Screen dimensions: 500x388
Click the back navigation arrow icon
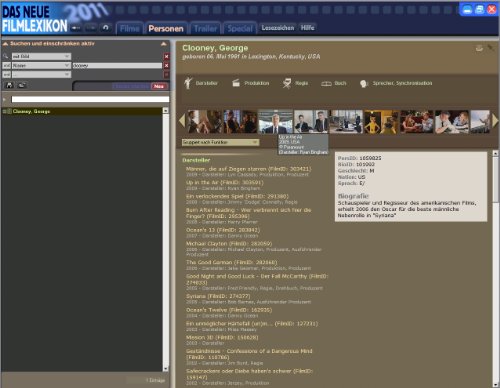pos(76,28)
